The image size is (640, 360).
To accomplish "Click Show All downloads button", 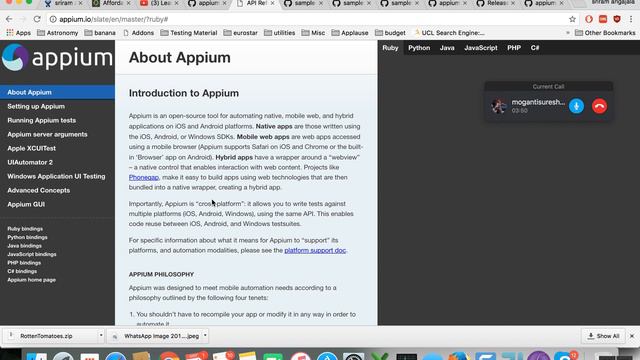I will point(603,336).
